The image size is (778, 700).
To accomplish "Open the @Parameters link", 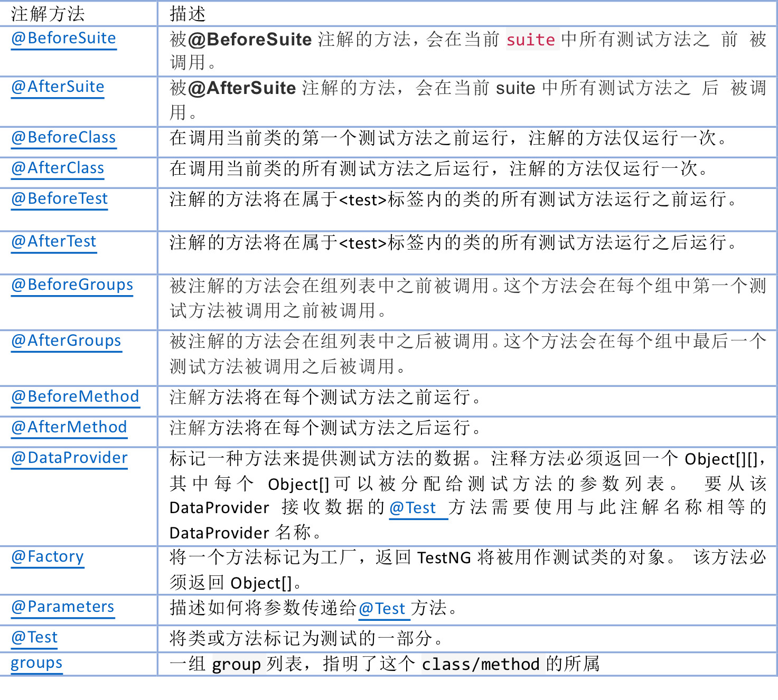I will 63,607.
